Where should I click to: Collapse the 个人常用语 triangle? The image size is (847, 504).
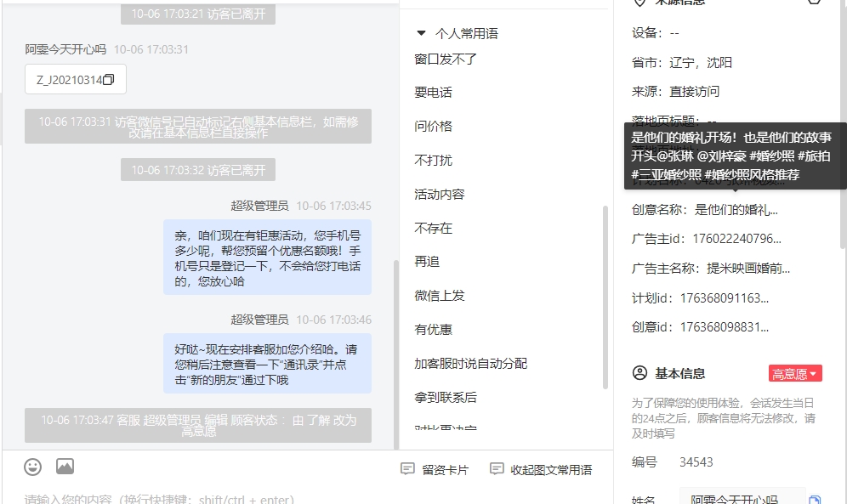point(421,33)
